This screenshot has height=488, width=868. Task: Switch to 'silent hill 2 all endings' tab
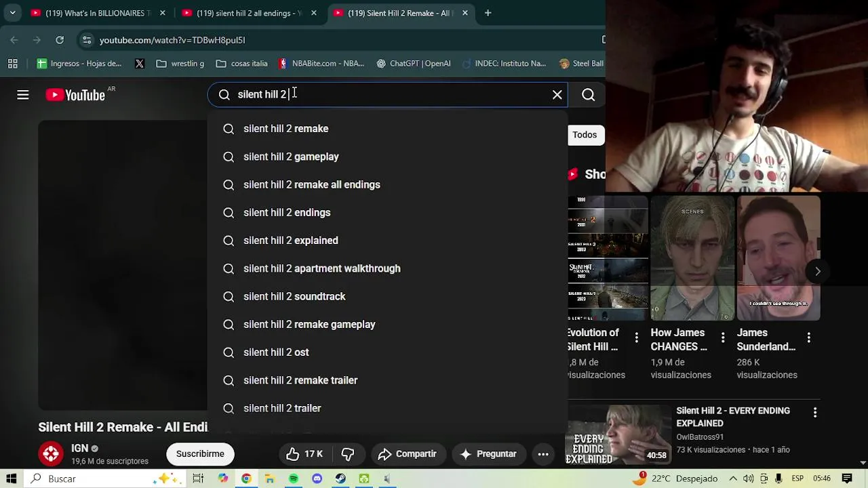point(249,13)
